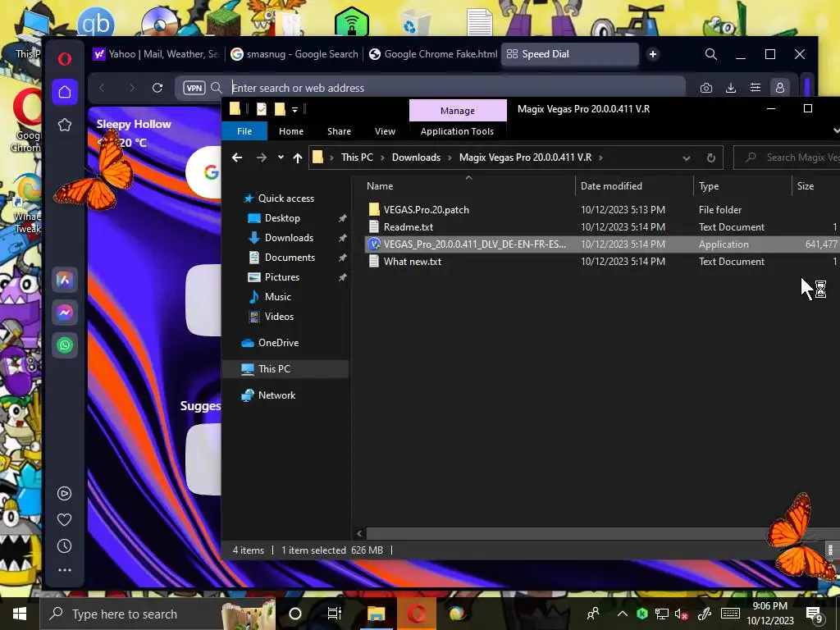The image size is (840, 630).
Task: Open Windows Start menu
Action: tap(20, 614)
